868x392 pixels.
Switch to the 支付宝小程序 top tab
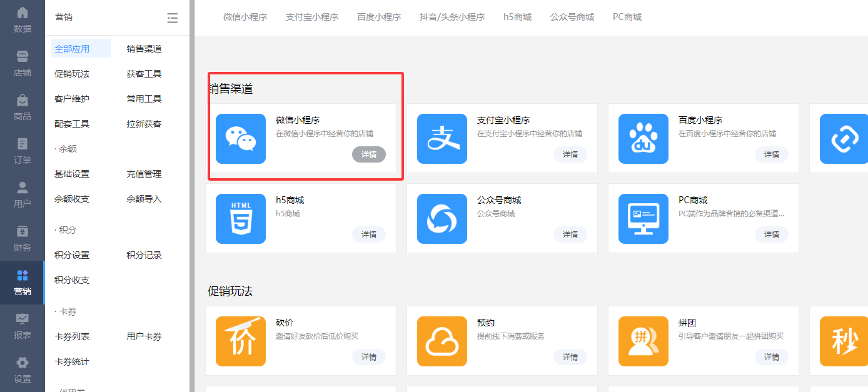click(x=312, y=17)
